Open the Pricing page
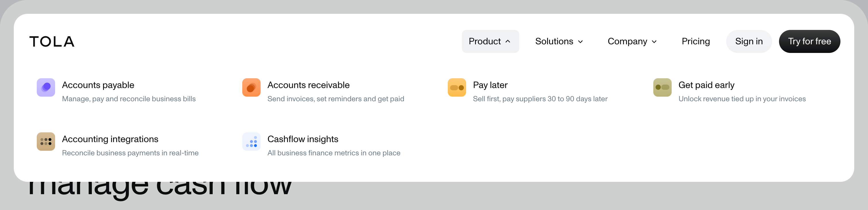 695,41
